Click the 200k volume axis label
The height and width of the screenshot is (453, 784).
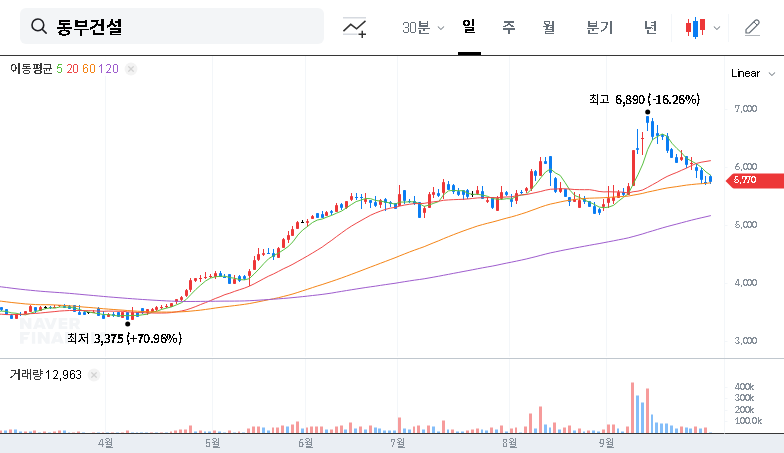[744, 410]
